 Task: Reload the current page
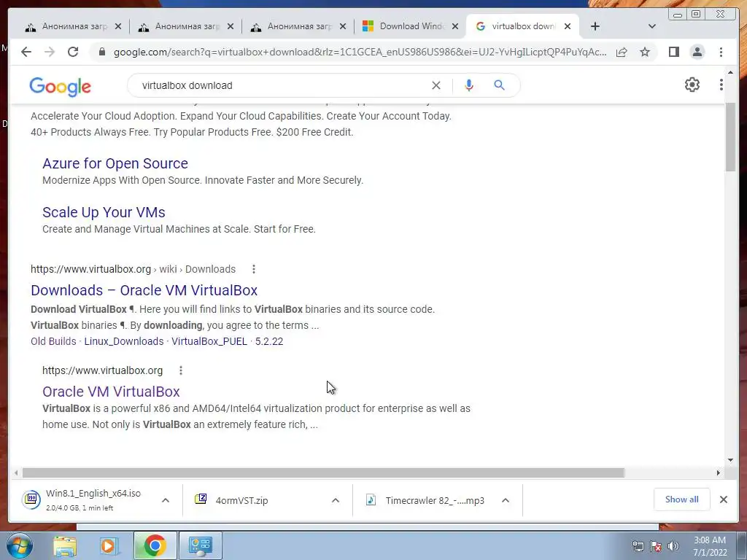(x=73, y=52)
